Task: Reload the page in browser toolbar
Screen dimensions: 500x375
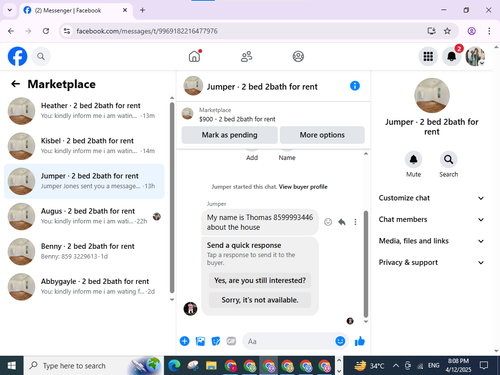Action: coord(46,31)
